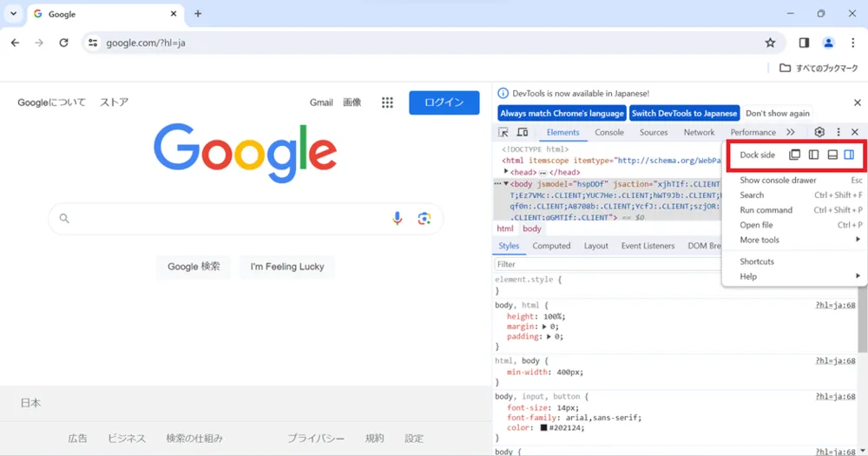Show more DevTools tabs chevron
The image size is (868, 456).
click(x=791, y=132)
